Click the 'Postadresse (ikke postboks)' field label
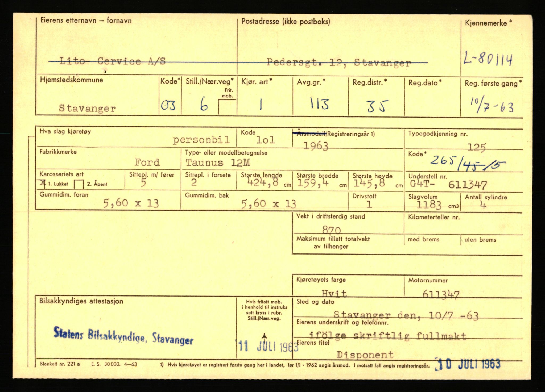The image size is (545, 392). click(286, 22)
